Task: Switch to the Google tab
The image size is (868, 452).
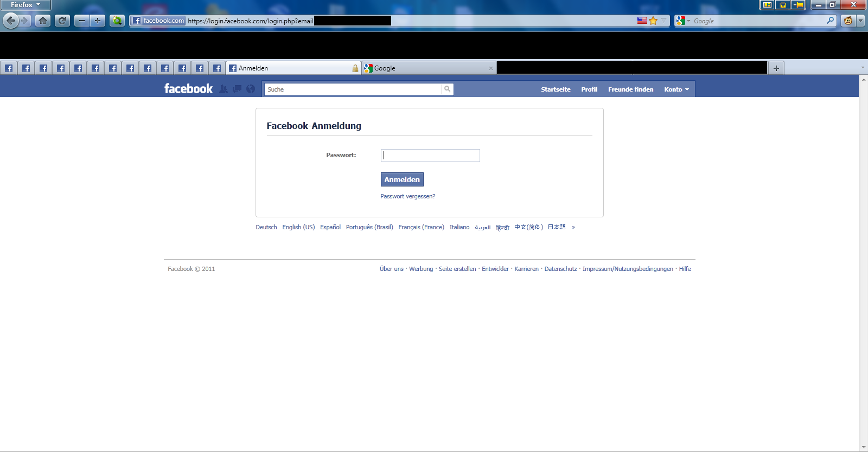Action: (429, 68)
